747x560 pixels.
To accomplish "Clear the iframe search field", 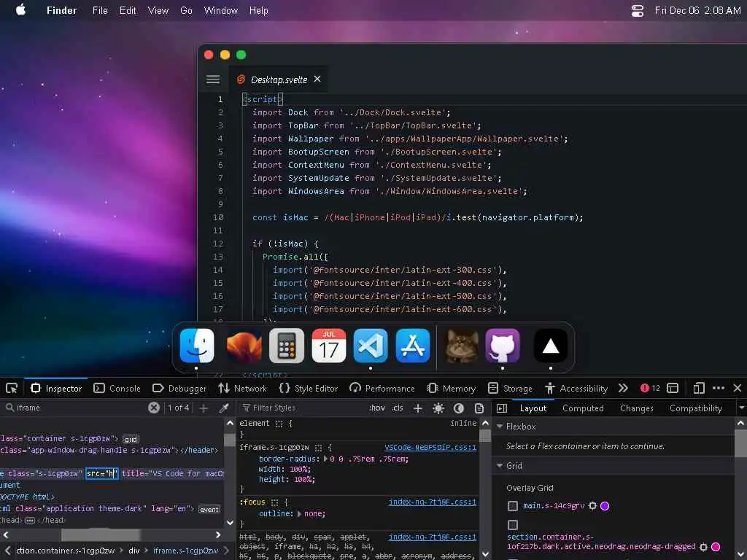I will [x=154, y=408].
